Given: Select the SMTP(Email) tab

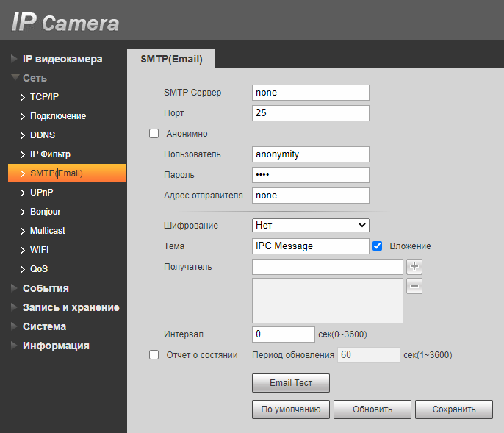Looking at the screenshot, I should tap(171, 59).
